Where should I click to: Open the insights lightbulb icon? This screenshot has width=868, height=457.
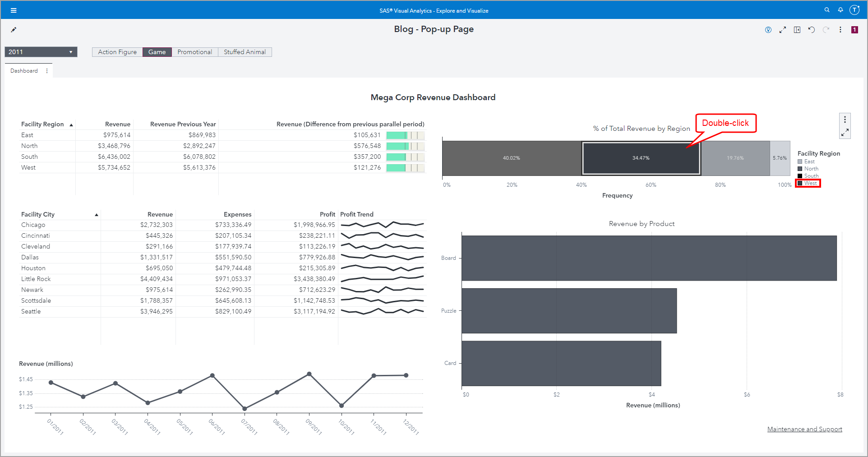pos(768,29)
